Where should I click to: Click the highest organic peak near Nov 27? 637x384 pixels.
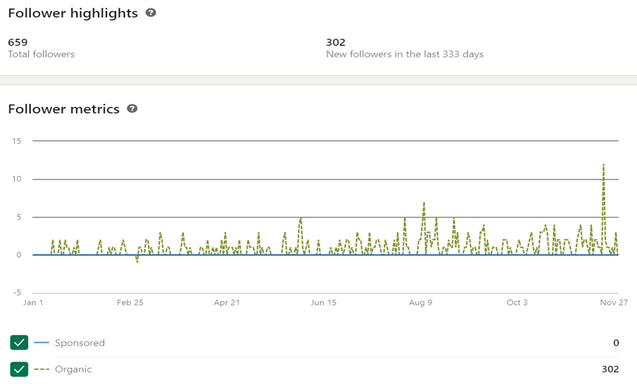pyautogui.click(x=604, y=165)
